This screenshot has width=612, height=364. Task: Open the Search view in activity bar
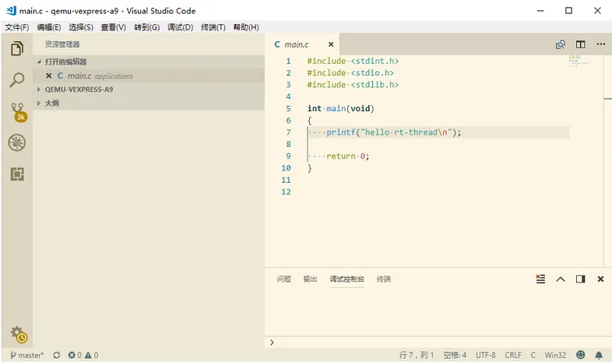pos(17,79)
